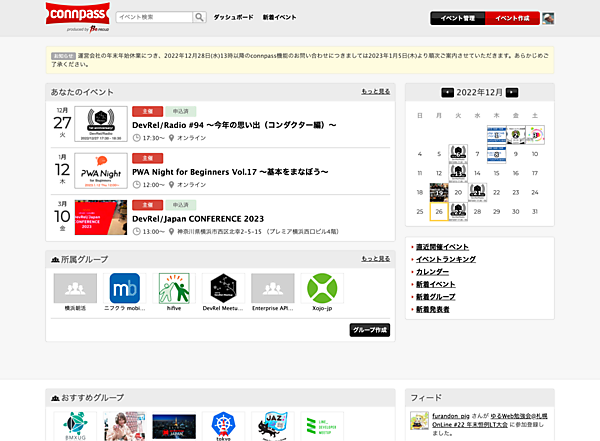The width and height of the screenshot is (600, 441).
Task: Expand もっと見る in あなたのイベント section
Action: (x=376, y=91)
